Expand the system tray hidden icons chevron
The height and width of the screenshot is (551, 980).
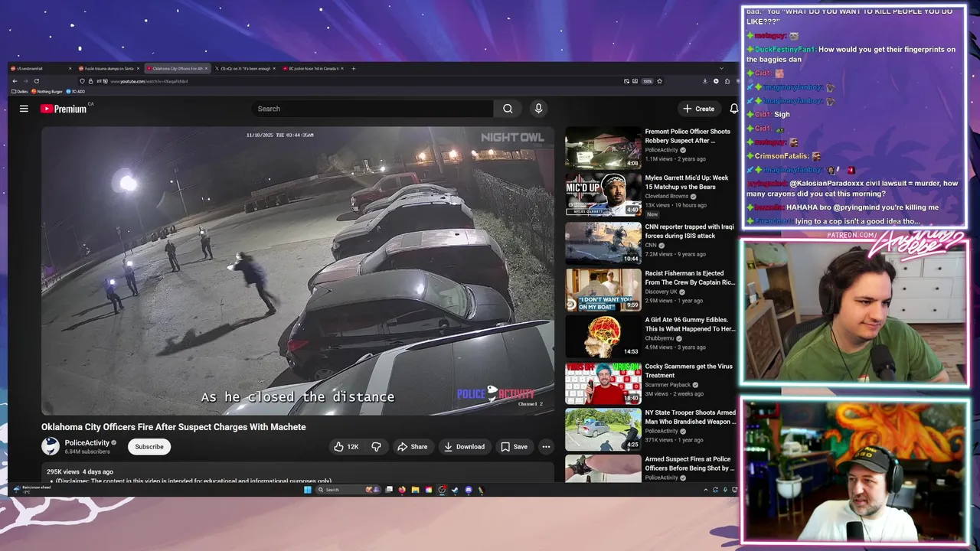[705, 490]
